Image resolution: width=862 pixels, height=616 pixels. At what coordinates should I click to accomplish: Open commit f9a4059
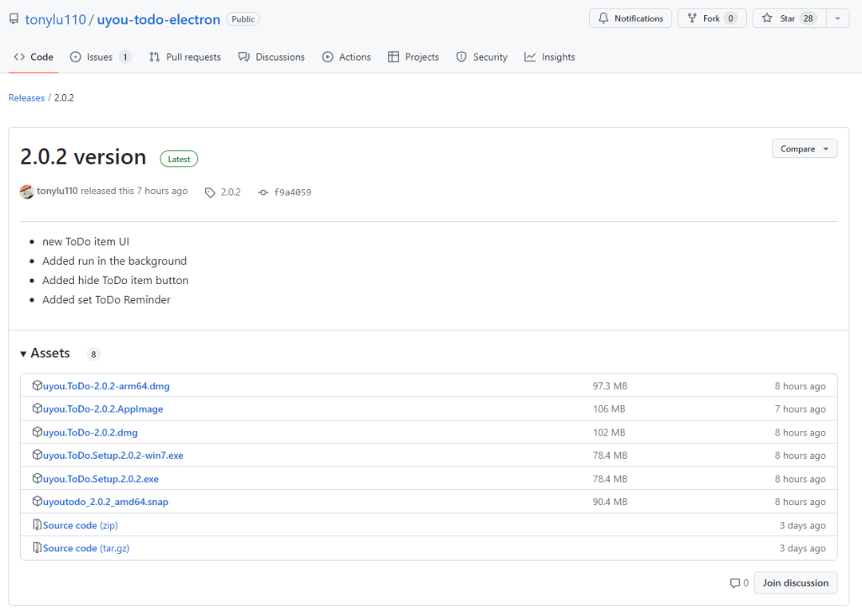pos(292,192)
